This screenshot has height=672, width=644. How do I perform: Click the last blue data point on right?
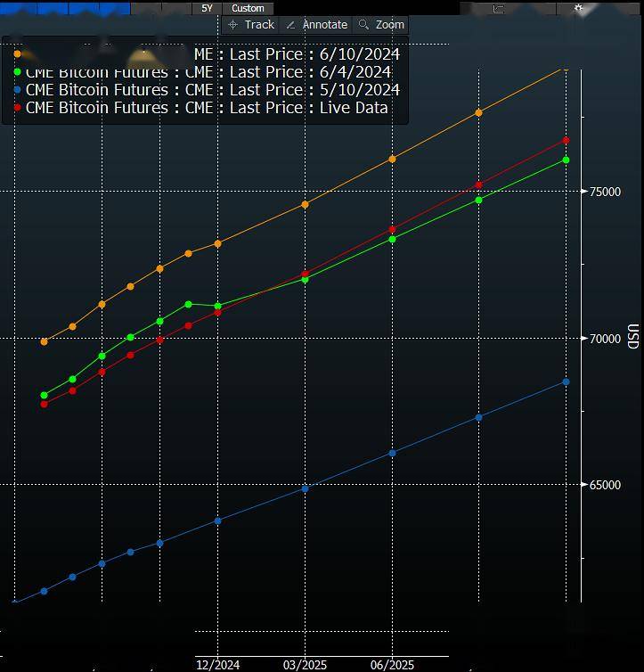pyautogui.click(x=567, y=381)
